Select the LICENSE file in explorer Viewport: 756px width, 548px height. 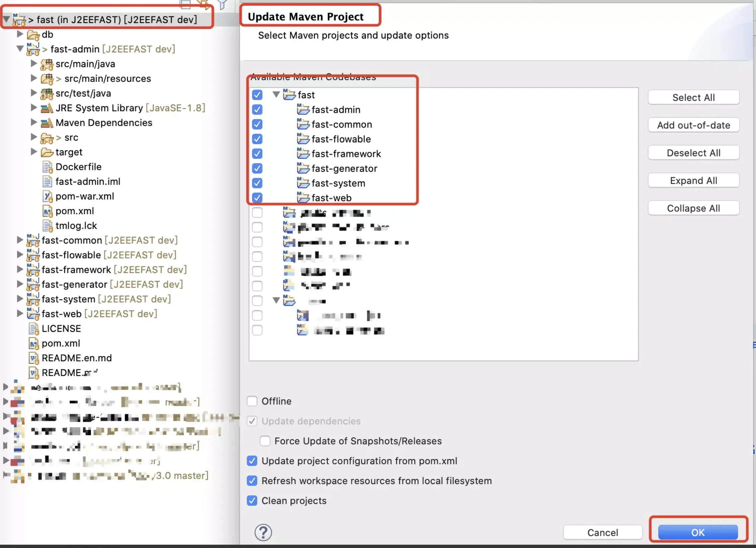pyautogui.click(x=61, y=328)
